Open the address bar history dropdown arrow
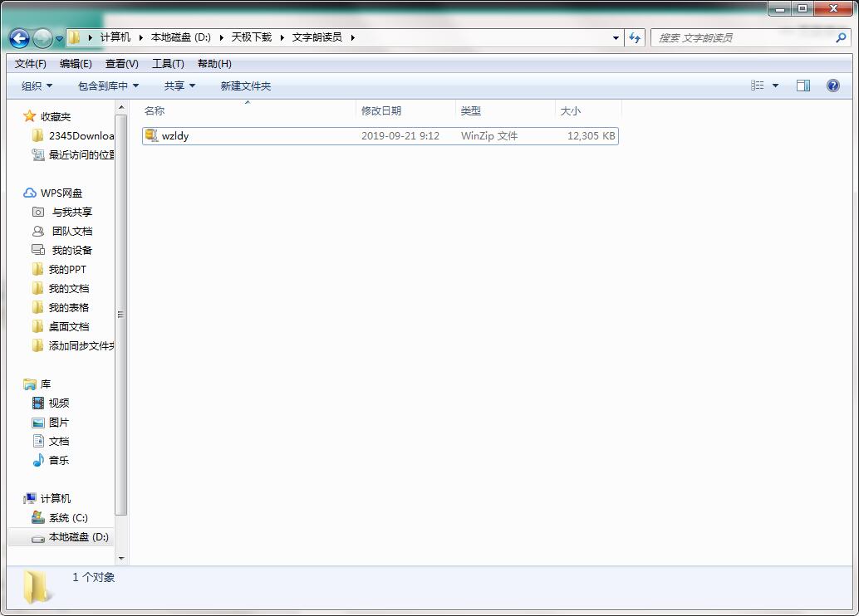 click(x=616, y=38)
